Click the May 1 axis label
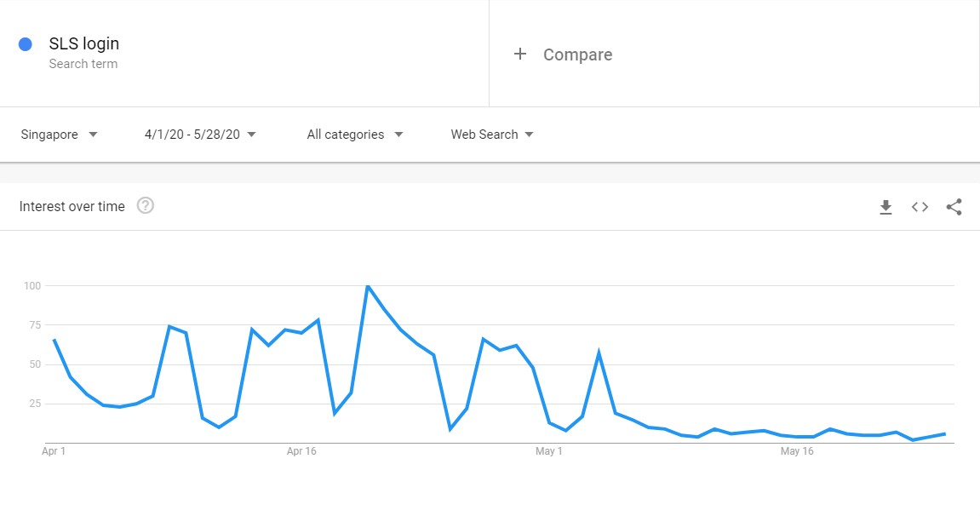Image resolution: width=980 pixels, height=516 pixels. click(x=549, y=451)
